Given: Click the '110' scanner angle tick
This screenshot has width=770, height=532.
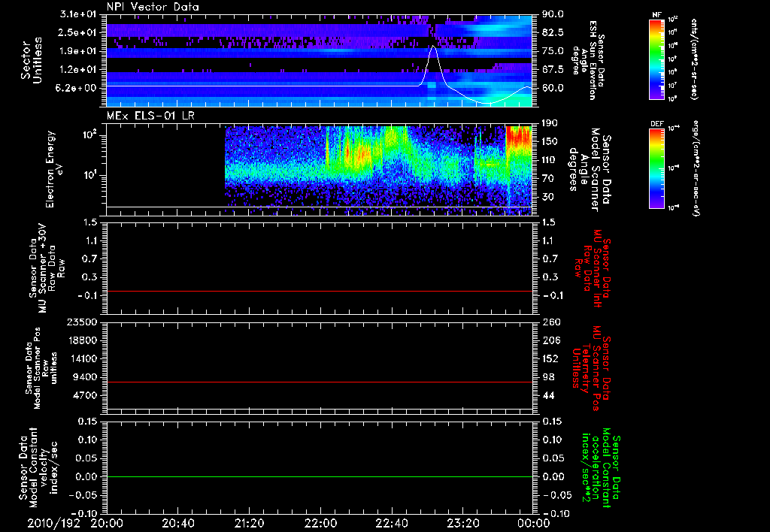Looking at the screenshot, I should 550,160.
